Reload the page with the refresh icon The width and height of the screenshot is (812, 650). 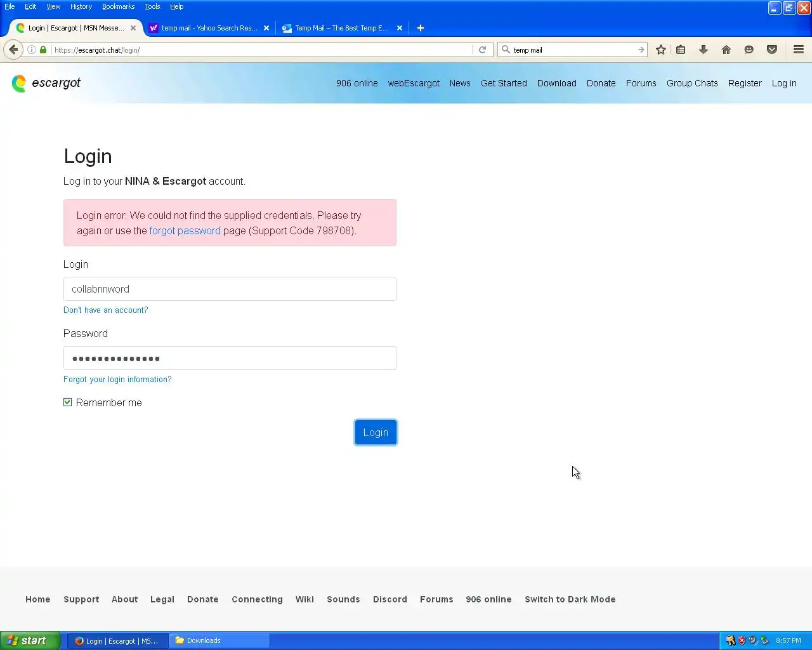click(483, 50)
